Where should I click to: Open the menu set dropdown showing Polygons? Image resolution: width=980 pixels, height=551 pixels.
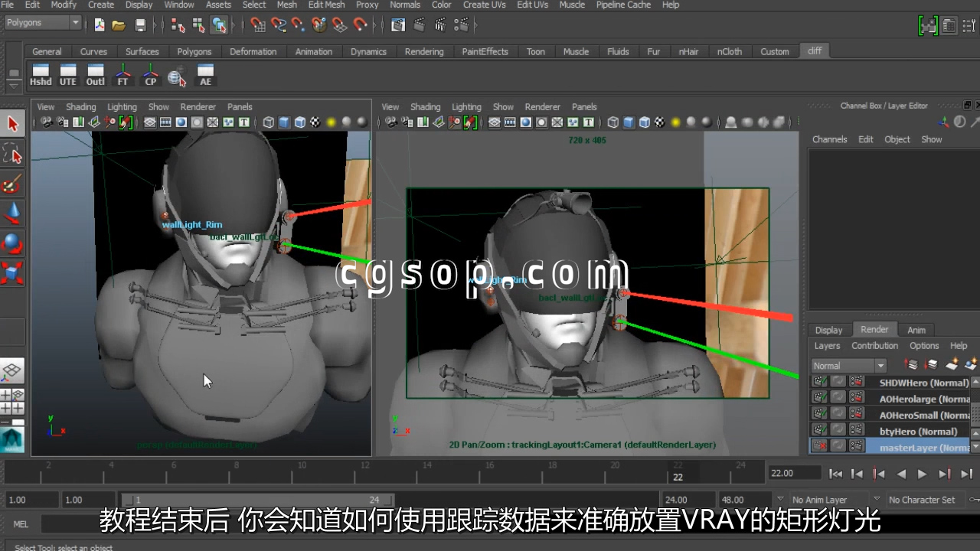(x=43, y=23)
